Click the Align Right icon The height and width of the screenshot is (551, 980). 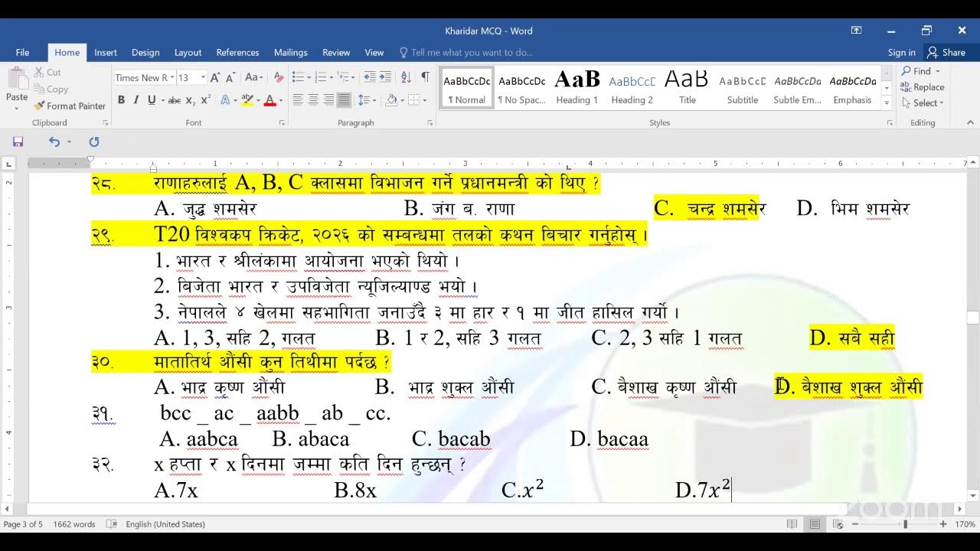328,100
